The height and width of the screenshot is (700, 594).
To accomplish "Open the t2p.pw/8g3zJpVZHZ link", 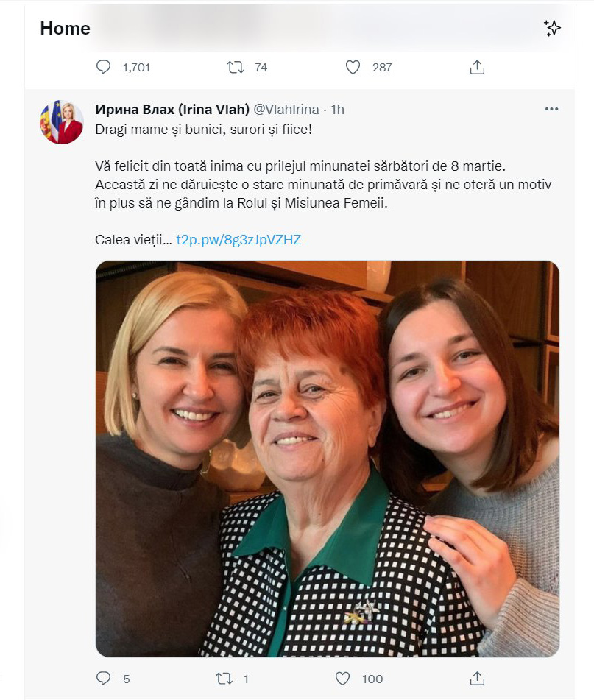I will pos(238,239).
